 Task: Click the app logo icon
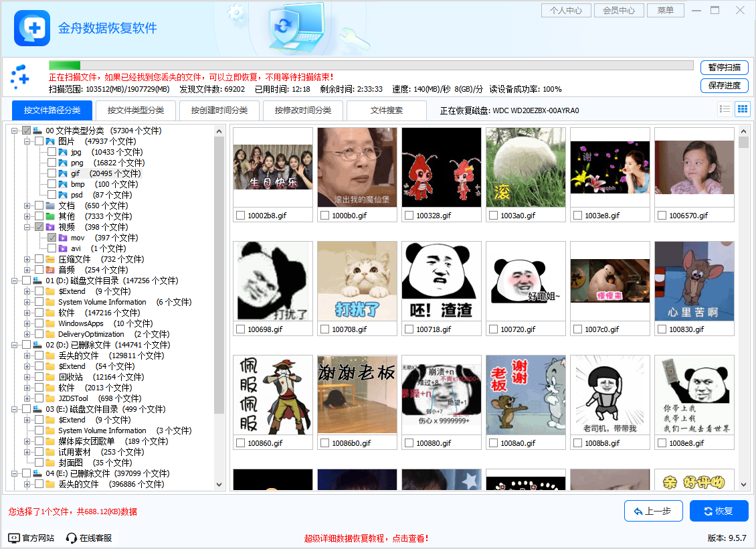(32, 28)
